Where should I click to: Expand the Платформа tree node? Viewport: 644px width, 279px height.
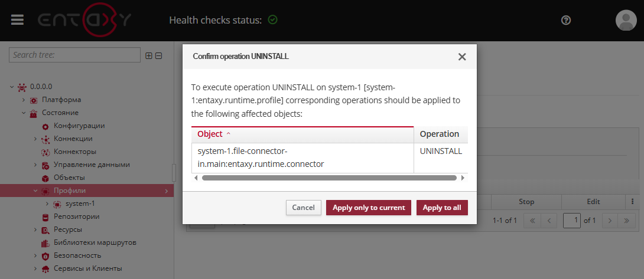click(x=24, y=100)
